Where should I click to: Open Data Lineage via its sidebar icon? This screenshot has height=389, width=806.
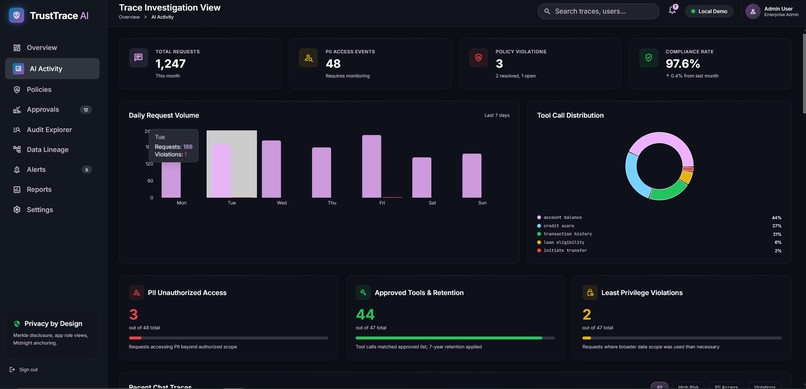tap(17, 150)
